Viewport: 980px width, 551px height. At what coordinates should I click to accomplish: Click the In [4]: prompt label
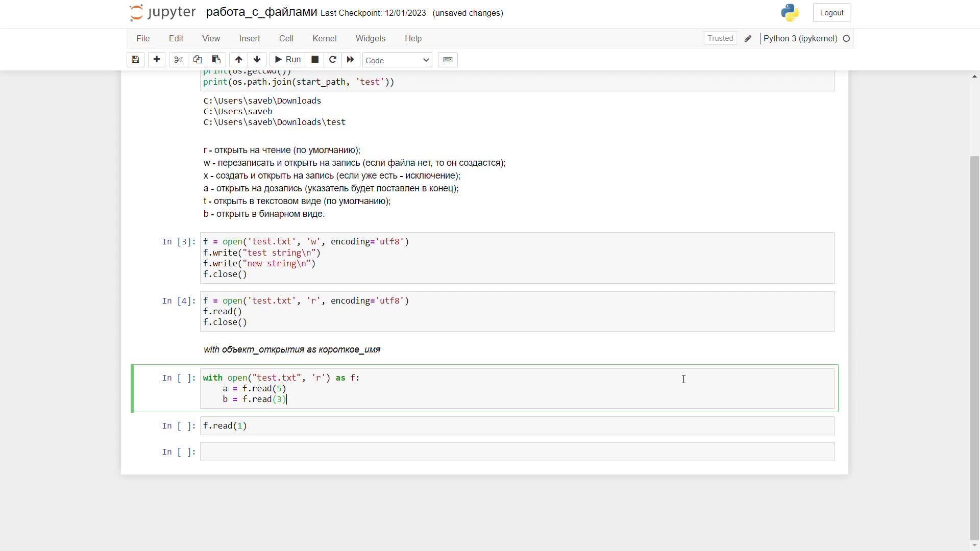179,301
